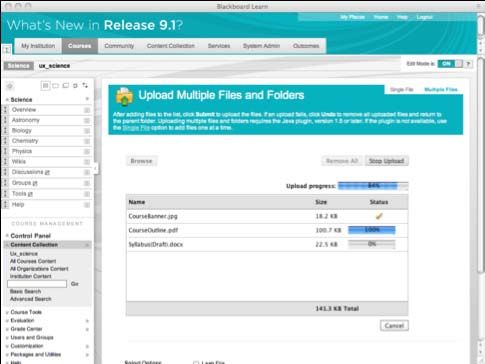
Task: Click the add menu item gear icon
Action: [10, 86]
